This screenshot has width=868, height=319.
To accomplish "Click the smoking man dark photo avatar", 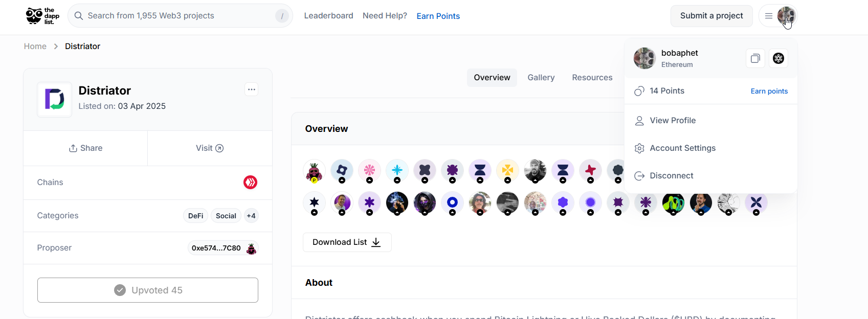I will tap(397, 203).
